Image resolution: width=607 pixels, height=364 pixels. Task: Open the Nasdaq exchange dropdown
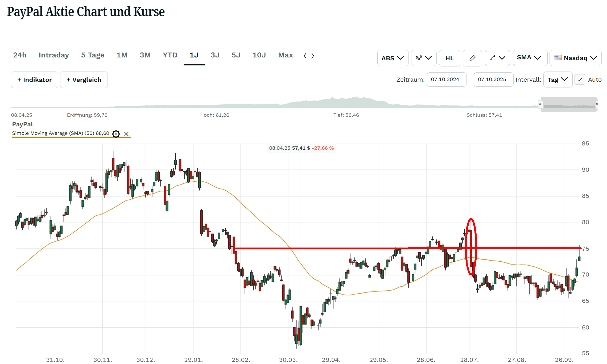coord(575,58)
